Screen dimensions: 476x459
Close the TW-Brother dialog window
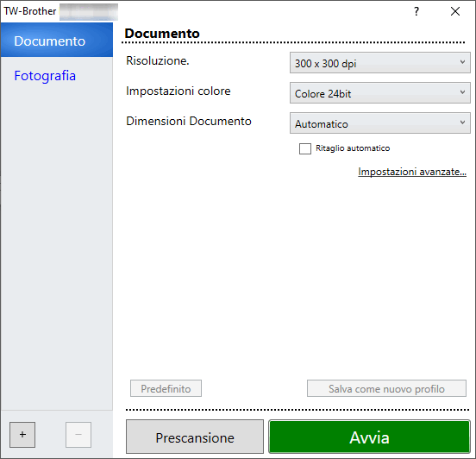[455, 11]
